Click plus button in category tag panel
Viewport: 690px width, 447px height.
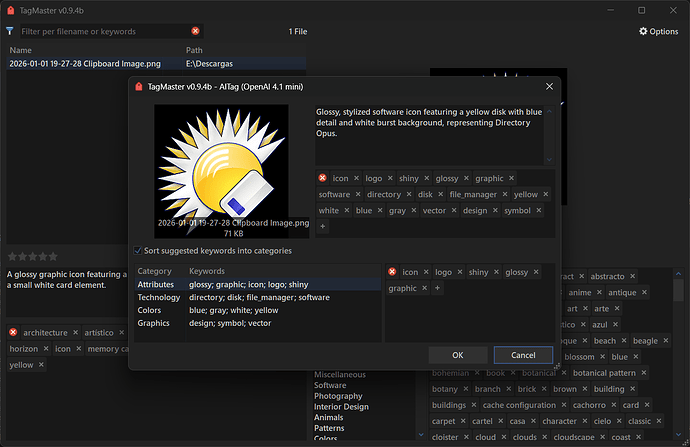(x=436, y=288)
